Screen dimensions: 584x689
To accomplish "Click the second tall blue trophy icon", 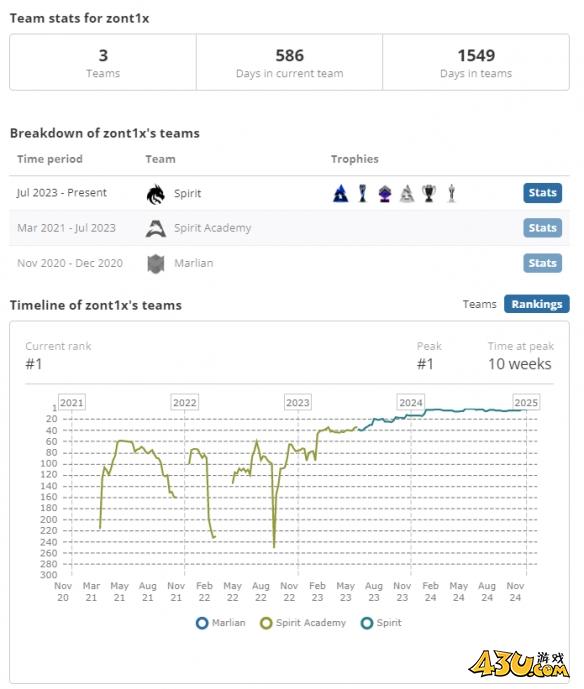I will coord(363,193).
